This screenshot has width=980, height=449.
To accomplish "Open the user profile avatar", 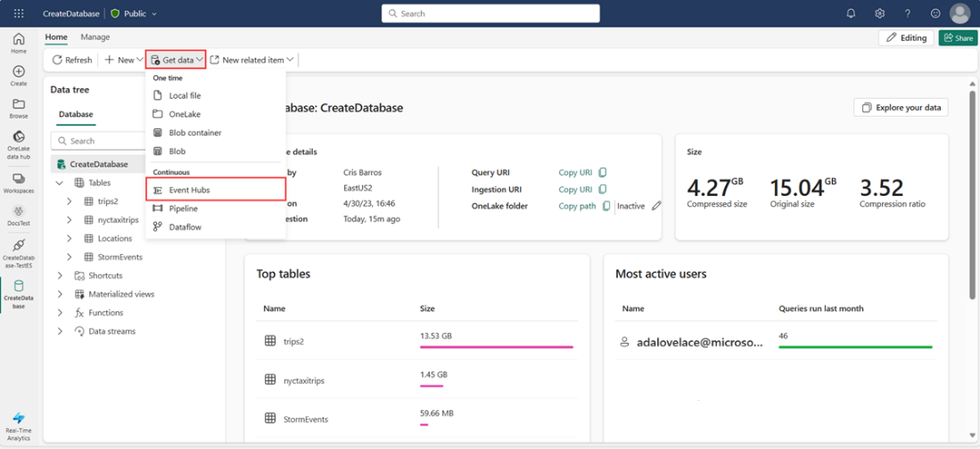I will [x=960, y=13].
